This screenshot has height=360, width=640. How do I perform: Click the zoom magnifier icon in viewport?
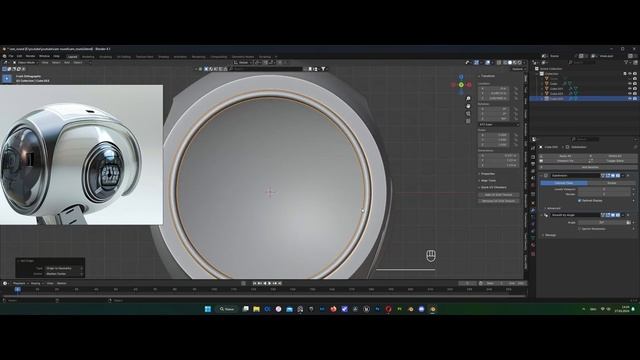468,99
